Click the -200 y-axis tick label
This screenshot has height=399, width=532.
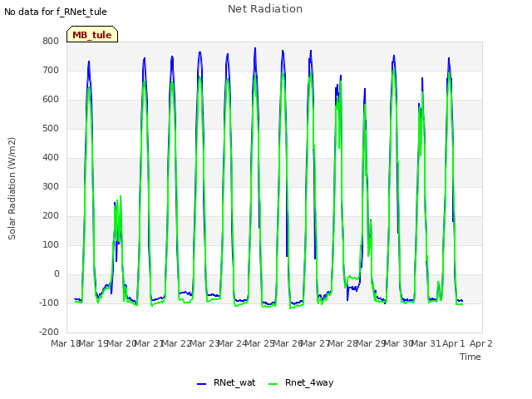pyautogui.click(x=49, y=332)
